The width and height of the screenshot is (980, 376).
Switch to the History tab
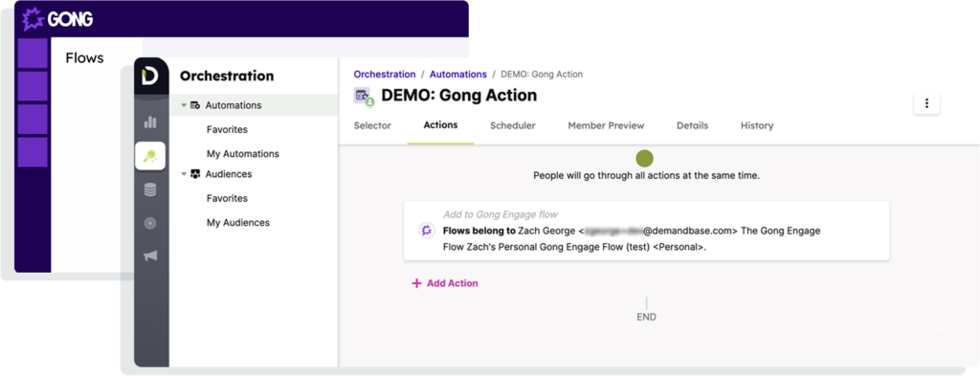click(x=757, y=125)
